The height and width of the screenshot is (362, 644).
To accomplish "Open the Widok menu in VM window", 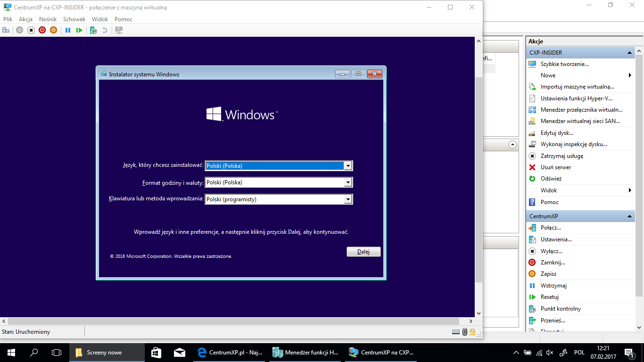I will point(100,19).
